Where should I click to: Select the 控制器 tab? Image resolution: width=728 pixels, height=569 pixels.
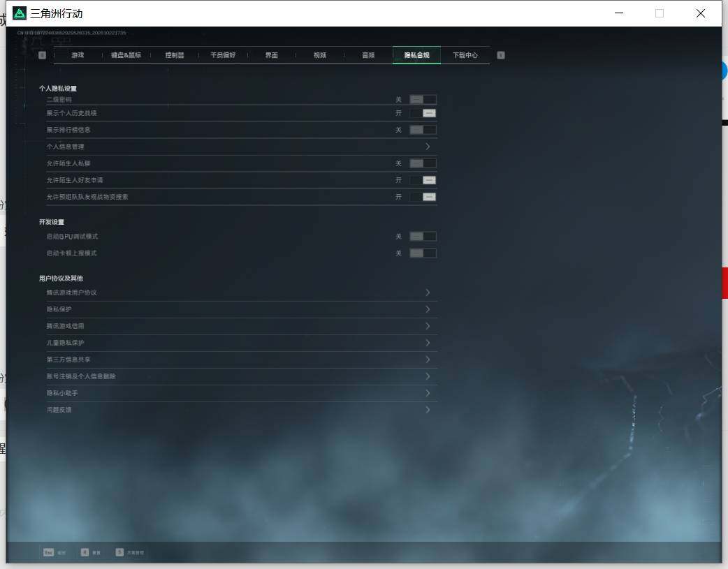175,55
